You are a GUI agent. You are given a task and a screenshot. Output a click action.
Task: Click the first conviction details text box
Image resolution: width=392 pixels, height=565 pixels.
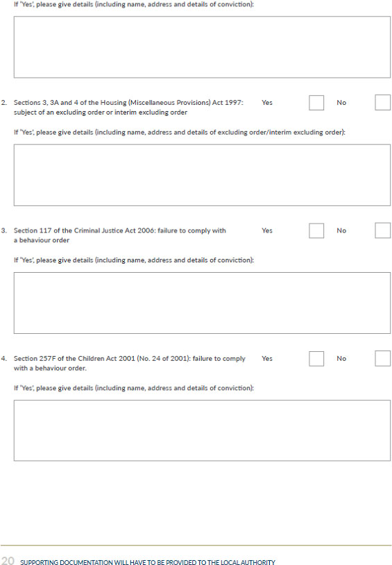pos(202,47)
